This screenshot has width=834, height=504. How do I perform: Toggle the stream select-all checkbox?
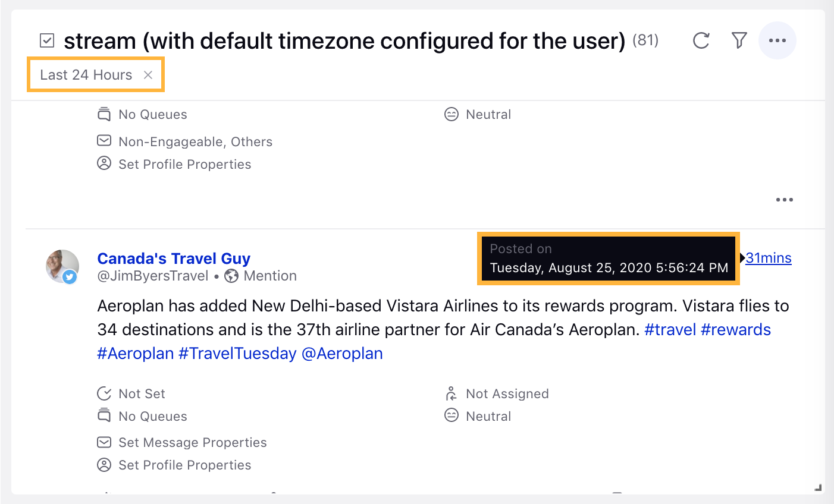point(47,40)
